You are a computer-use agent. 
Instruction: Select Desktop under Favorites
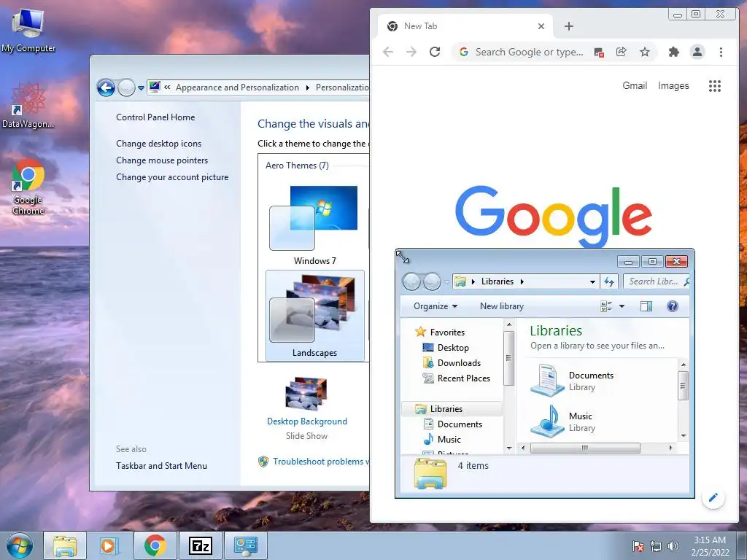pyautogui.click(x=452, y=348)
